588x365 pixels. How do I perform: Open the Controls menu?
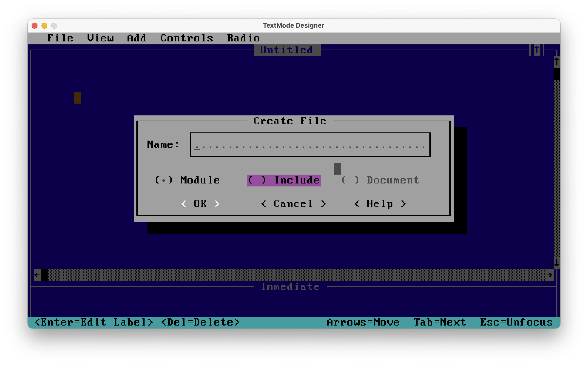point(187,38)
